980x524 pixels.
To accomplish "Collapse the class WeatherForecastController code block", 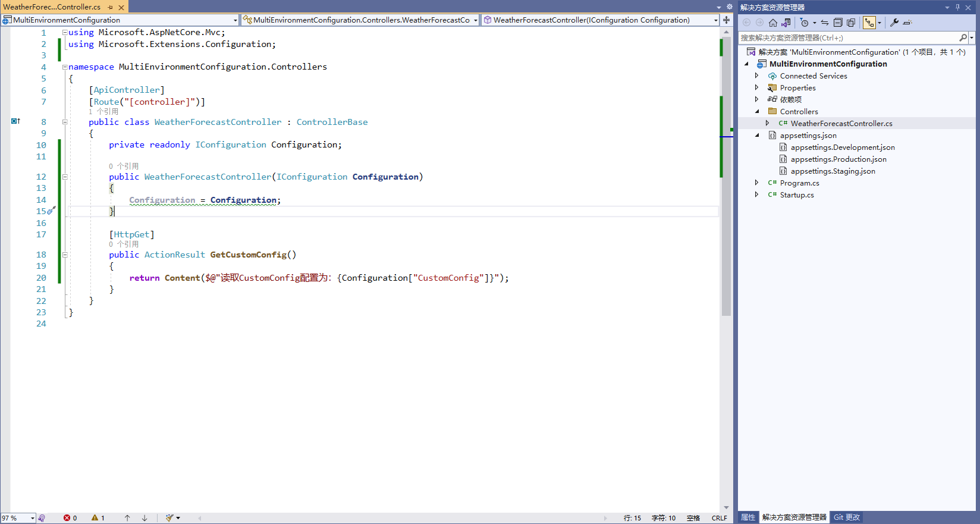I will tap(65, 122).
